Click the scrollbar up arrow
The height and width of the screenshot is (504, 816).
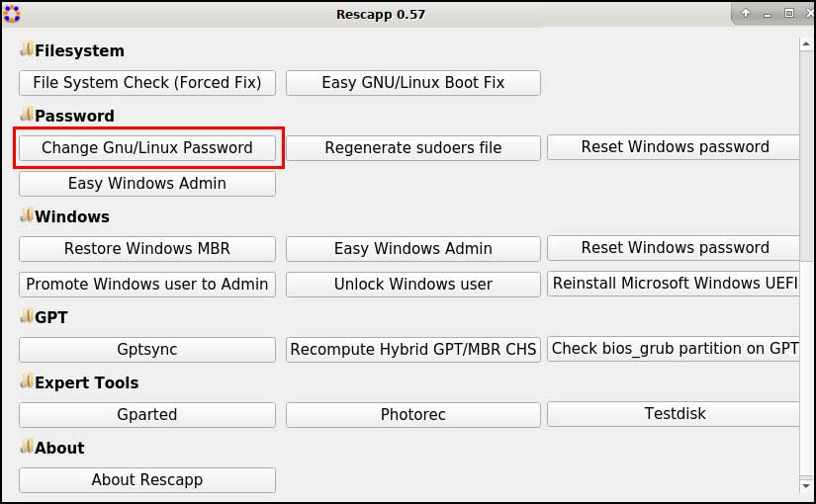pos(806,42)
